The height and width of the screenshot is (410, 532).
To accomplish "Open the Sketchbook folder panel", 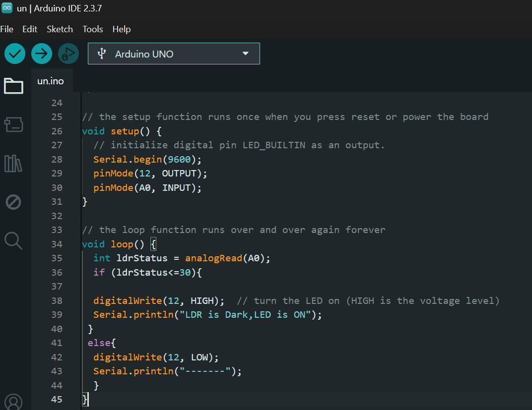I will [13, 86].
